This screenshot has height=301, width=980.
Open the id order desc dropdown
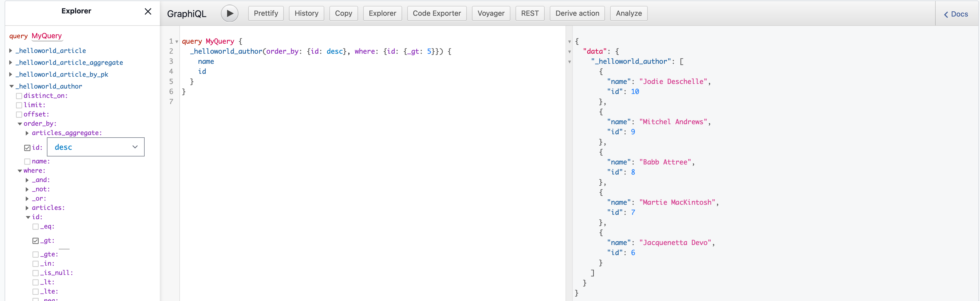coord(95,147)
